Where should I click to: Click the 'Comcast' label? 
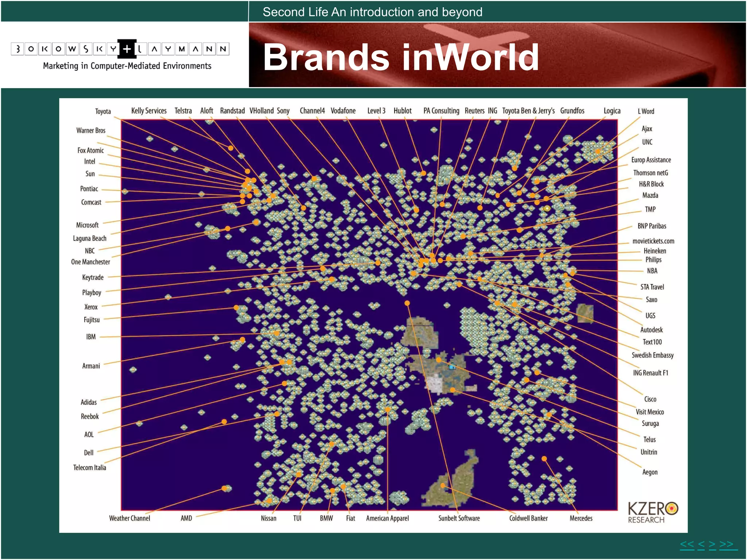pos(91,202)
